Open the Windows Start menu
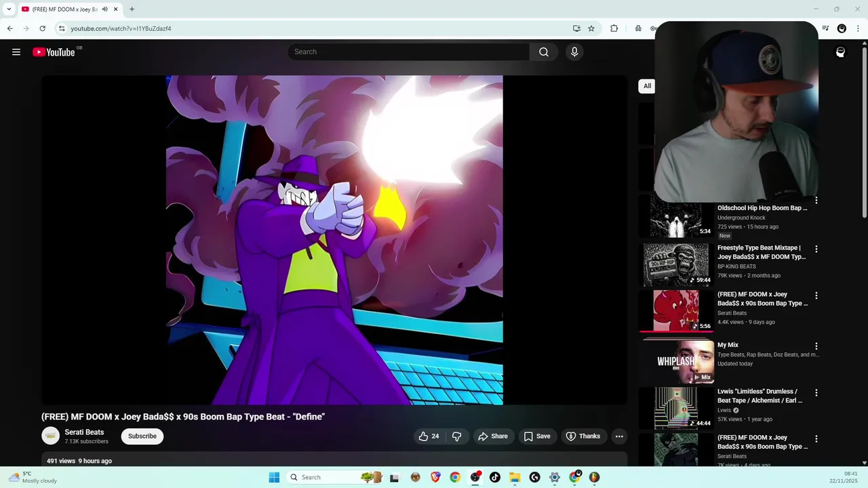This screenshot has width=868, height=488. click(274, 477)
